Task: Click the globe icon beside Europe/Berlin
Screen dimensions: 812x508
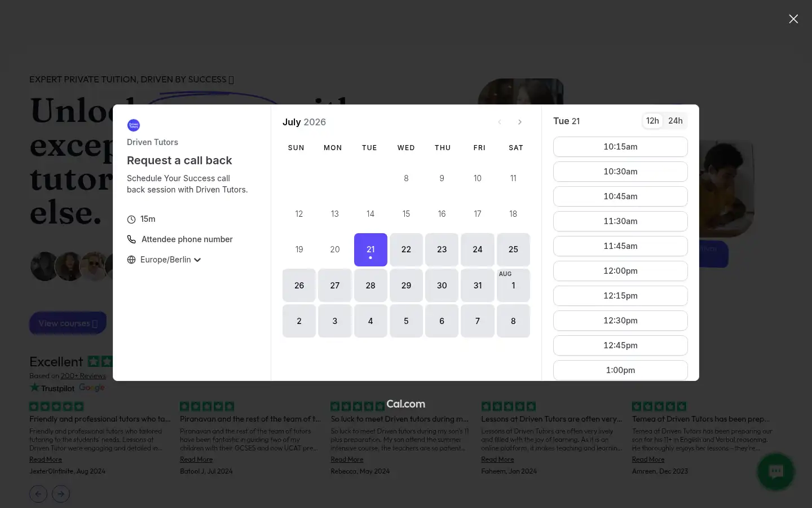Action: (131, 260)
